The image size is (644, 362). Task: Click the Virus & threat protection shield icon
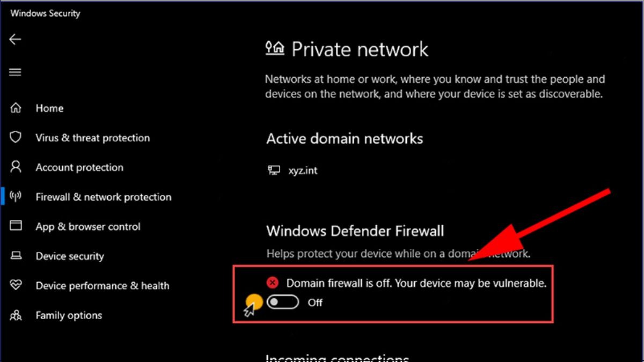pos(16,137)
